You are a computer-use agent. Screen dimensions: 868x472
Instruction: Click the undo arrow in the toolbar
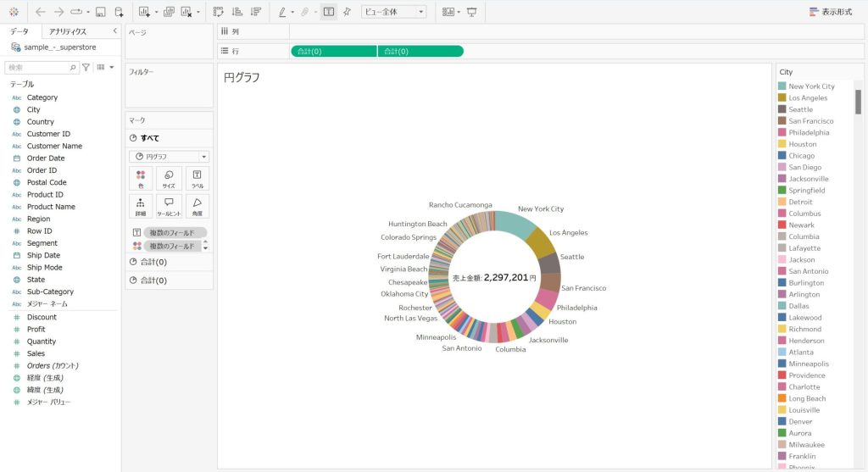coord(41,12)
